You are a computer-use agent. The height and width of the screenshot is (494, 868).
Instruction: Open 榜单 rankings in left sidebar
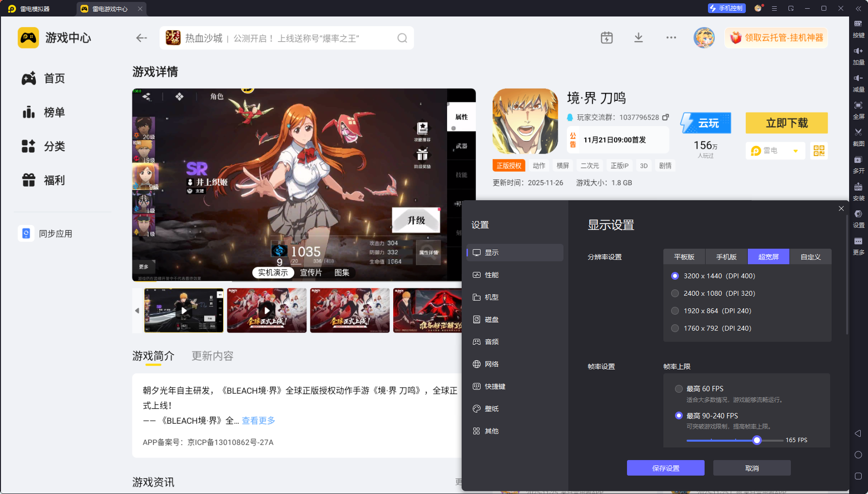click(x=44, y=112)
